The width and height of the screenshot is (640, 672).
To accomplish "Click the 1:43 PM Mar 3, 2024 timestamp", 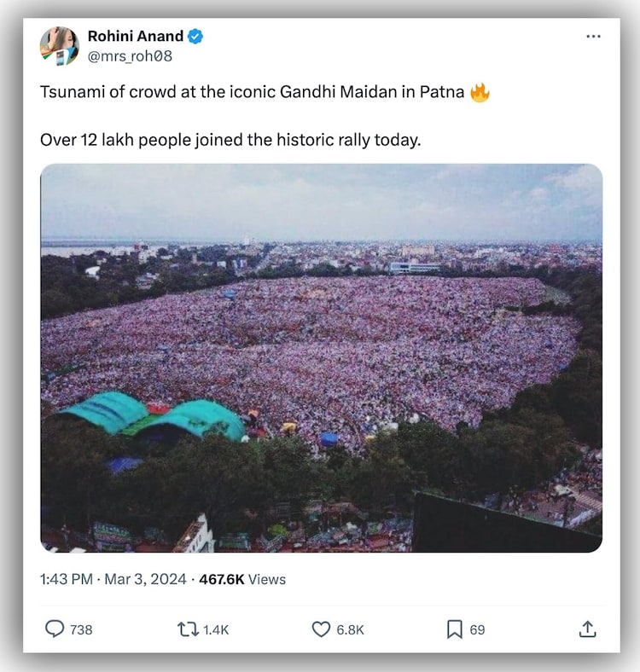I will tap(113, 580).
